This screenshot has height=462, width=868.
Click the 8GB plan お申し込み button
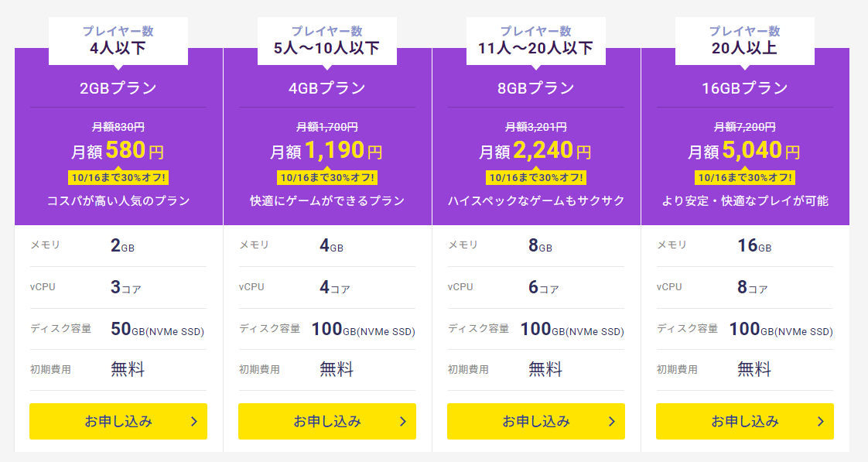pos(536,422)
